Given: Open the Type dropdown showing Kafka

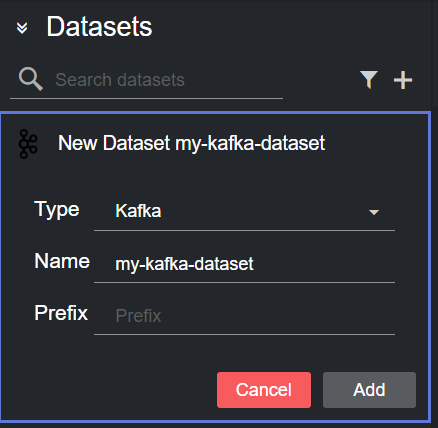Looking at the screenshot, I should coord(244,211).
